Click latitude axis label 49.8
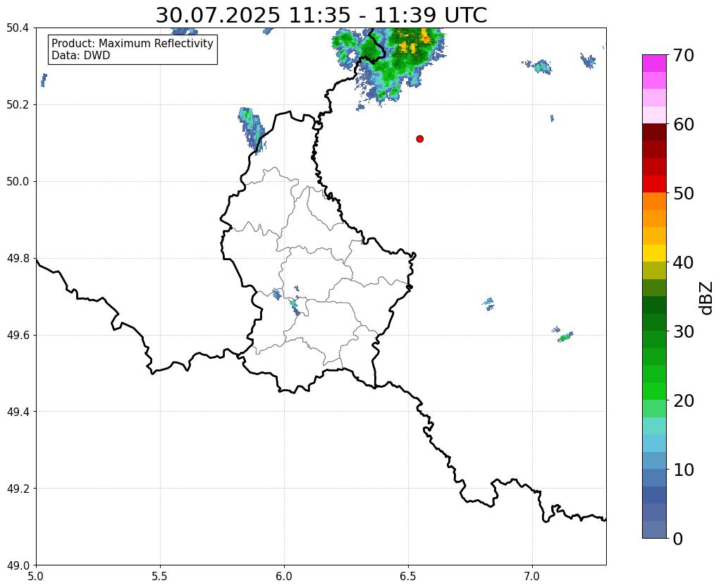The image size is (721, 588). pos(18,259)
